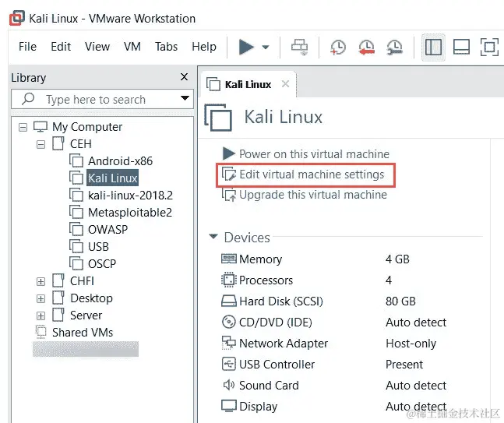Click the Memory chip icon
This screenshot has width=504, height=423.
point(229,259)
